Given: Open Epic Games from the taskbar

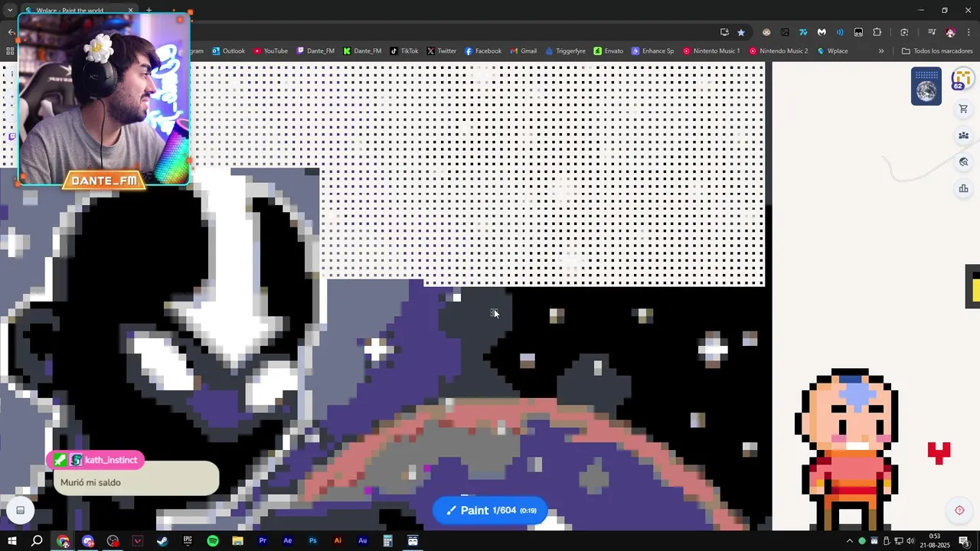Looking at the screenshot, I should [x=188, y=541].
